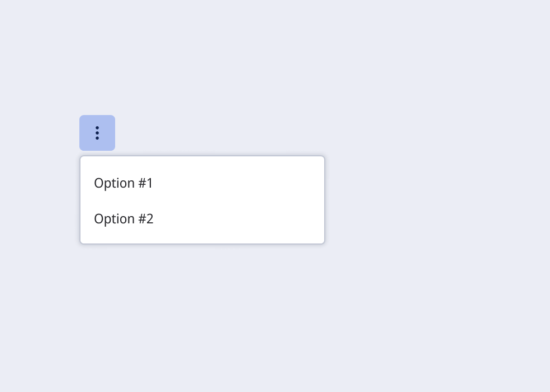Hide the options popup with the dots button
550x392 pixels.
point(97,133)
